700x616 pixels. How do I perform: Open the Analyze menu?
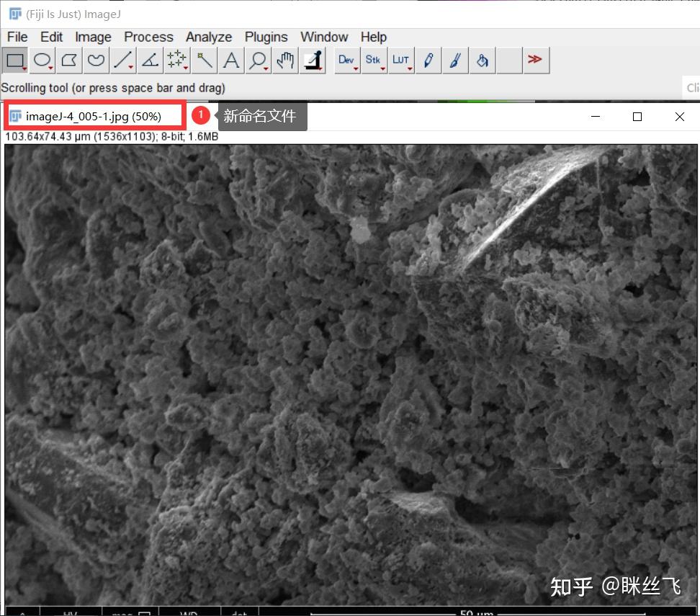(209, 37)
